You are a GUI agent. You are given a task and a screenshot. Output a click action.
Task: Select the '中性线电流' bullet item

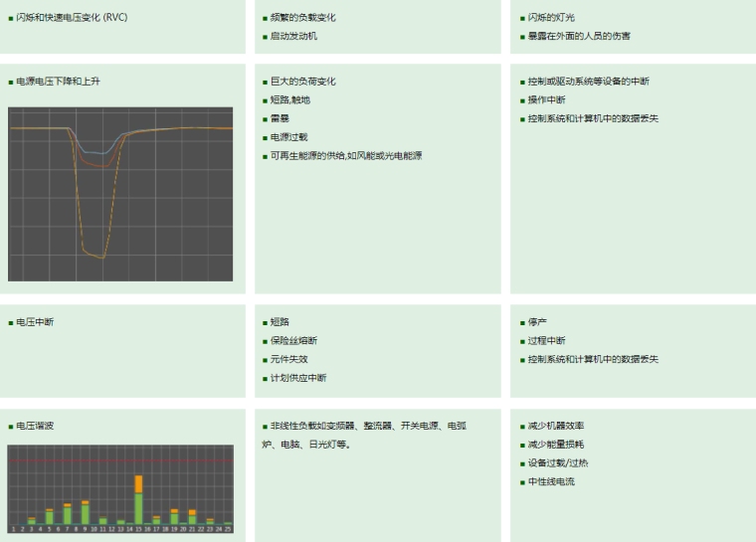tap(551, 482)
